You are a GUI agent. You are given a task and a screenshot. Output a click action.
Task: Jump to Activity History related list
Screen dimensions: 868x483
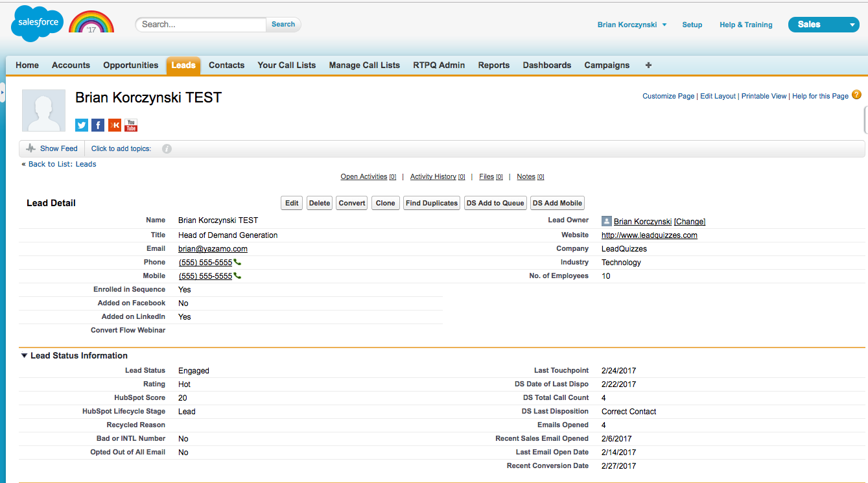click(438, 177)
